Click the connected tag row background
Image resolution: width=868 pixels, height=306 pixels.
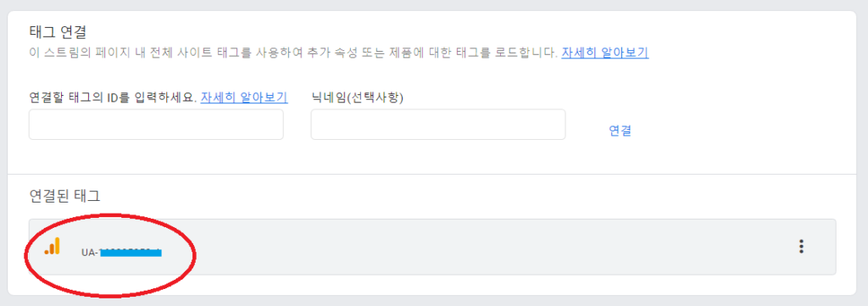[x=432, y=247]
